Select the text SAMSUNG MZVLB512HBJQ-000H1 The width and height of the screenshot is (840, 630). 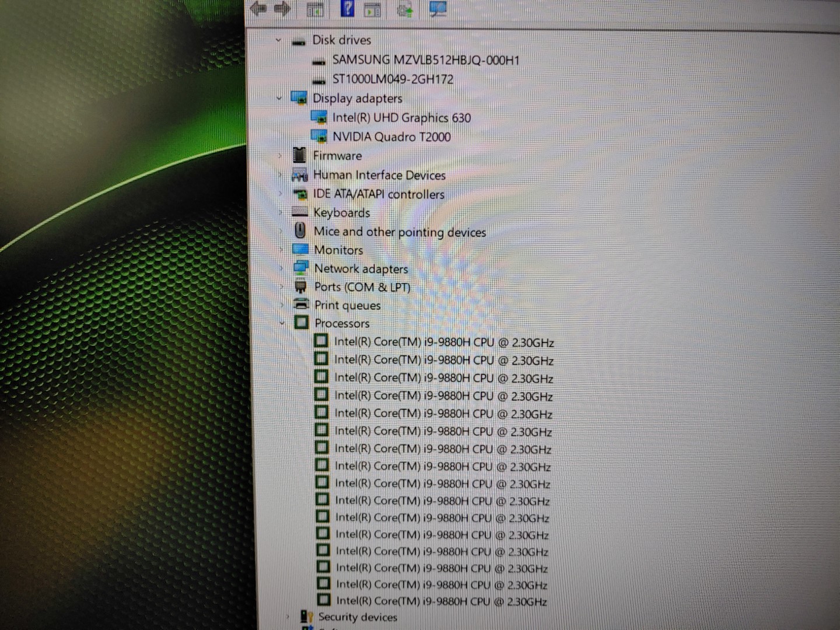[426, 60]
